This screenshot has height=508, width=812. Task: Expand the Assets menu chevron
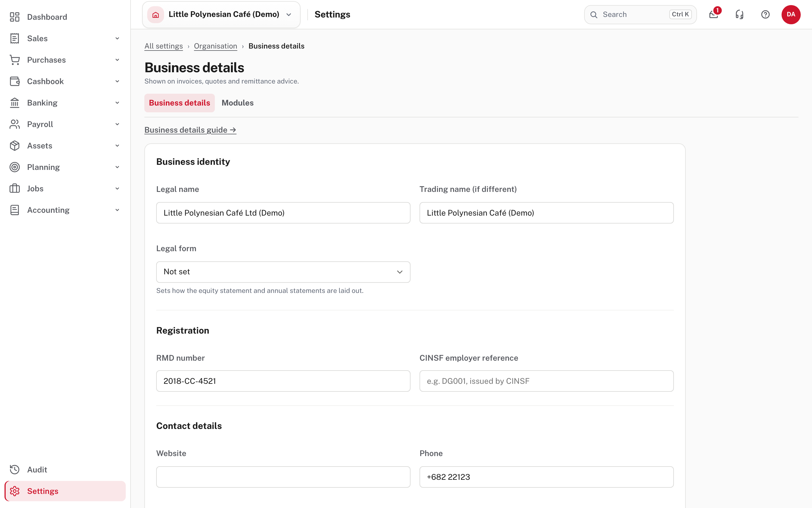point(117,146)
